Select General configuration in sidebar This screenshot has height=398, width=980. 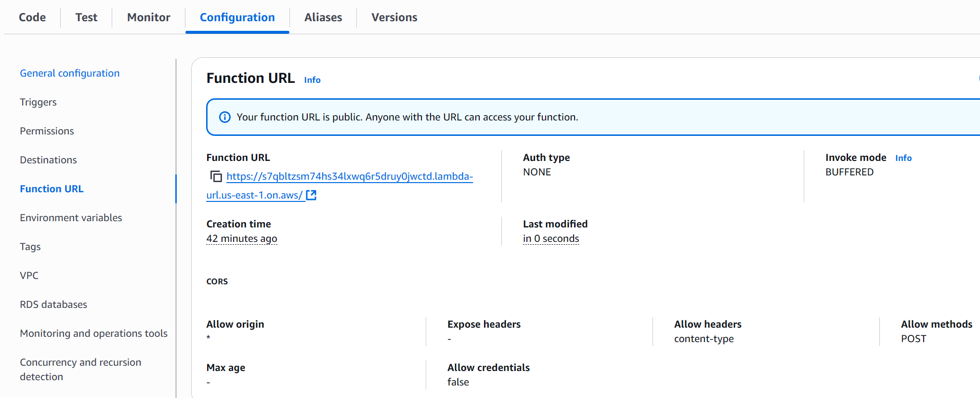point(69,73)
